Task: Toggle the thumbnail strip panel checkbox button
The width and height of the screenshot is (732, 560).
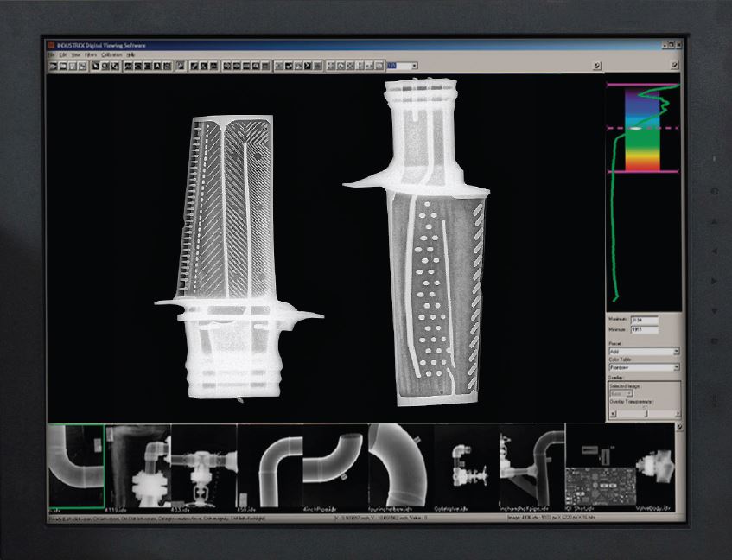Action: coord(678,426)
